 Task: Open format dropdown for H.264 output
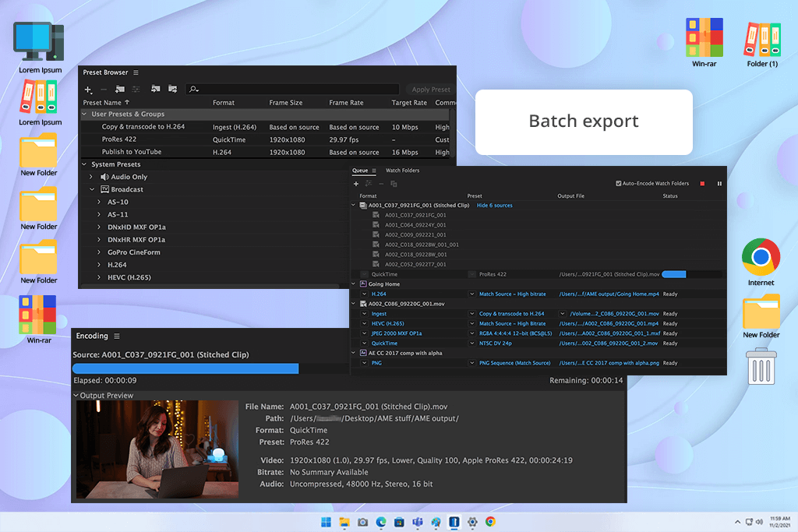[x=365, y=294]
